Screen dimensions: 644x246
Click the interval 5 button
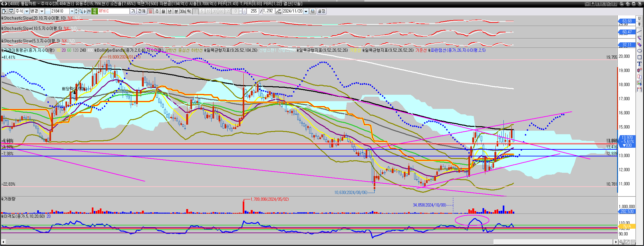(x=202, y=11)
